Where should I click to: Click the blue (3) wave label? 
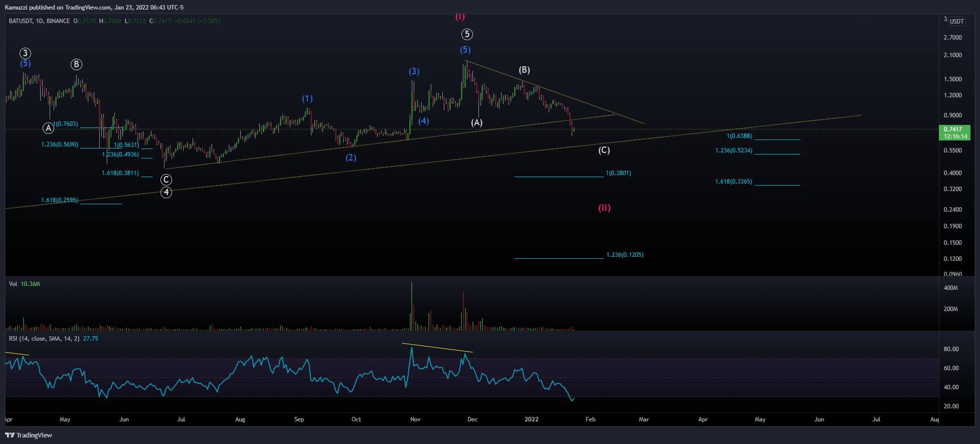414,71
